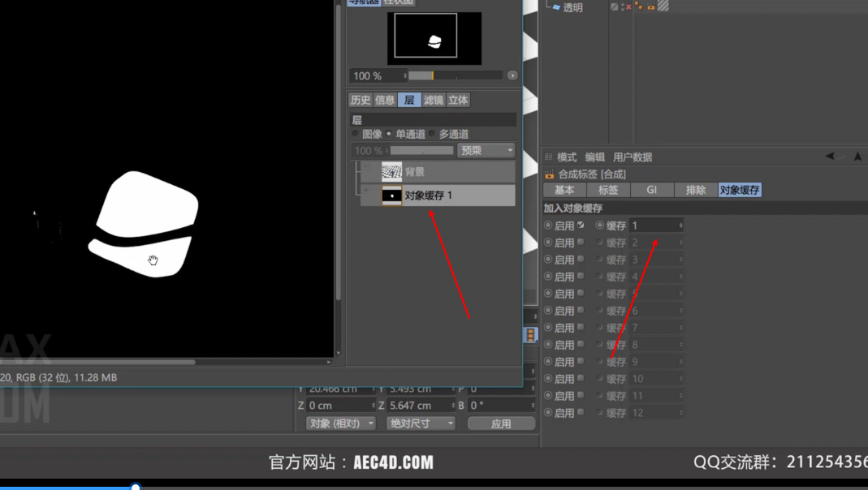Enable the 启用 checkbox for buffer 3
The width and height of the screenshot is (868, 490).
tap(581, 259)
